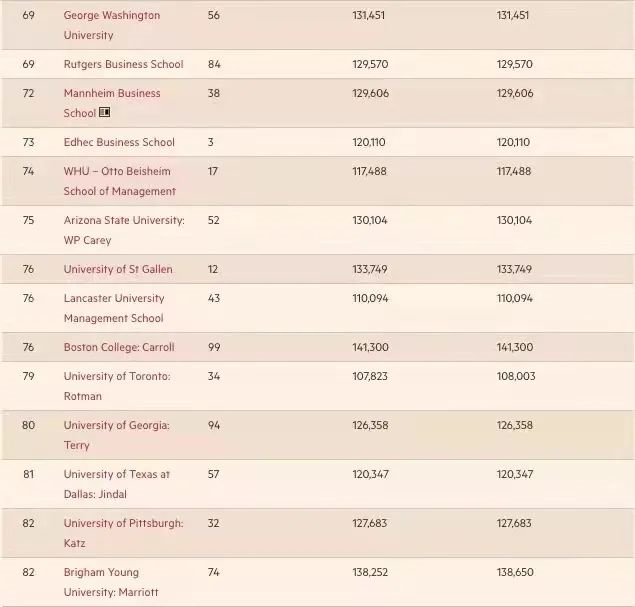Click the icon beside Mannheim Business School
This screenshot has height=607, width=635.
click(104, 113)
